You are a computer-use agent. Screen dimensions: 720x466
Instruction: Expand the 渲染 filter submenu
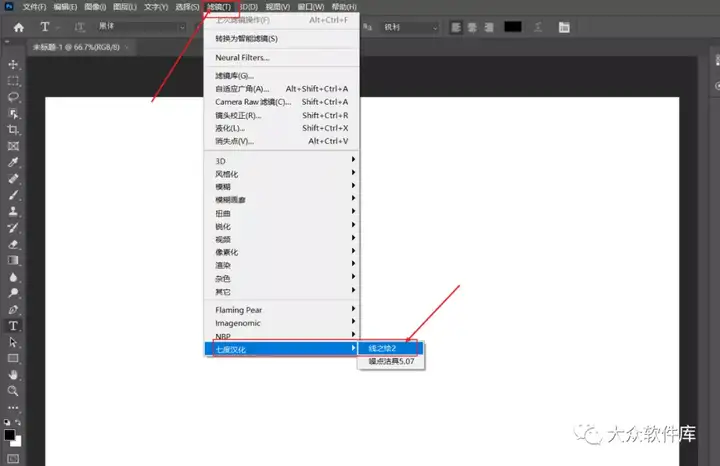click(x=281, y=265)
